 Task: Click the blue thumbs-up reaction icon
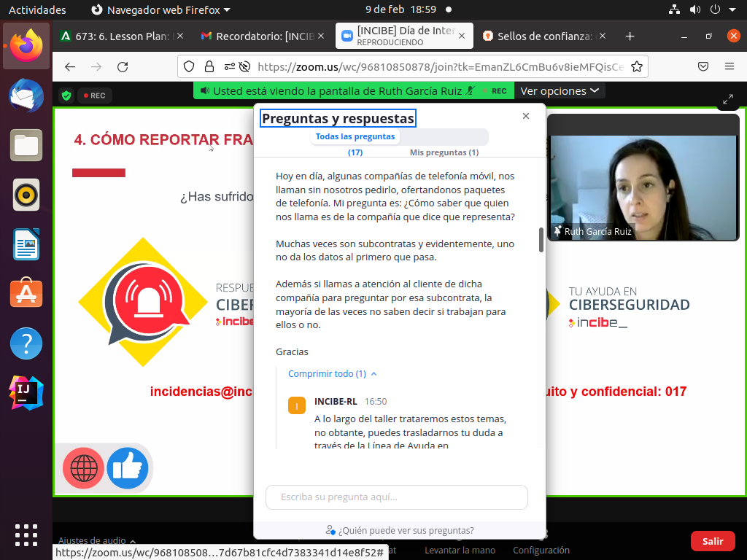(x=128, y=467)
